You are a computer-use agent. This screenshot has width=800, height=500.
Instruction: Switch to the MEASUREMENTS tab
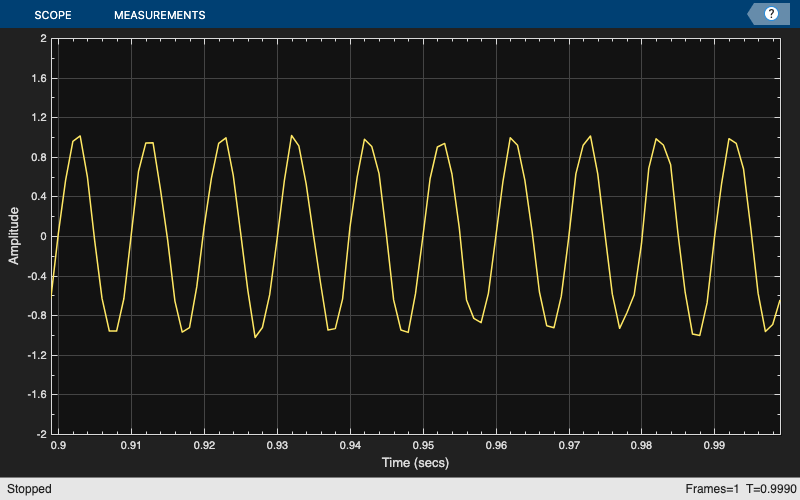pyautogui.click(x=160, y=15)
